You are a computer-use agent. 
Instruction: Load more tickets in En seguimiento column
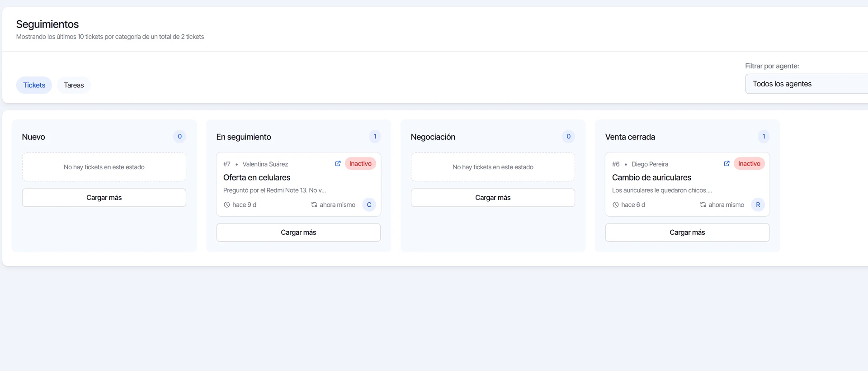298,233
